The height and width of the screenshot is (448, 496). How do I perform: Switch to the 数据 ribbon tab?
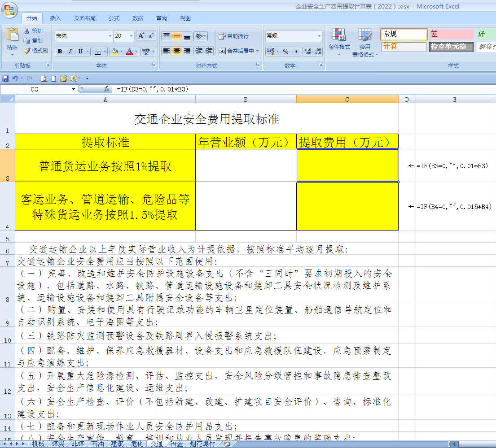point(138,18)
